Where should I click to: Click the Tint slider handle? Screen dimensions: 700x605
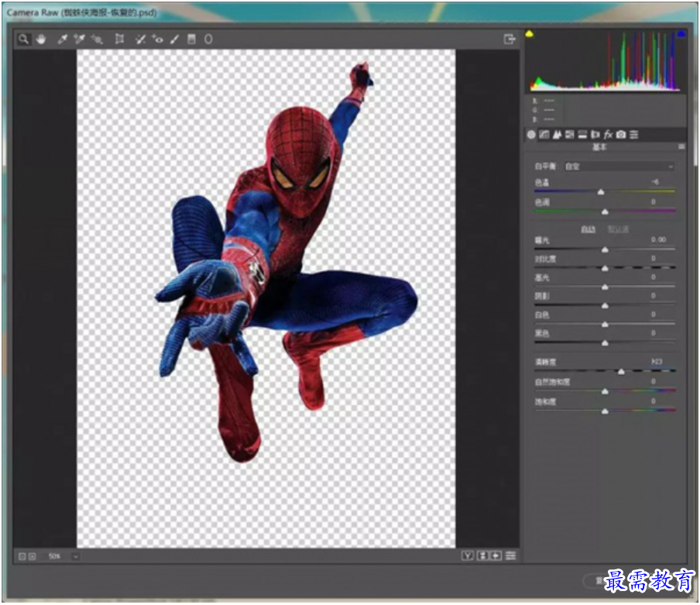(605, 211)
